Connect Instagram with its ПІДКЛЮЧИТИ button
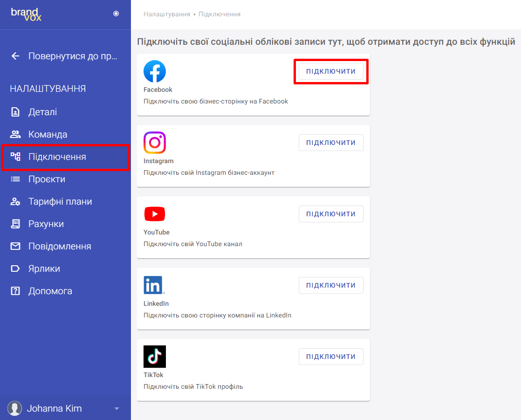The image size is (521, 420). pyautogui.click(x=331, y=143)
